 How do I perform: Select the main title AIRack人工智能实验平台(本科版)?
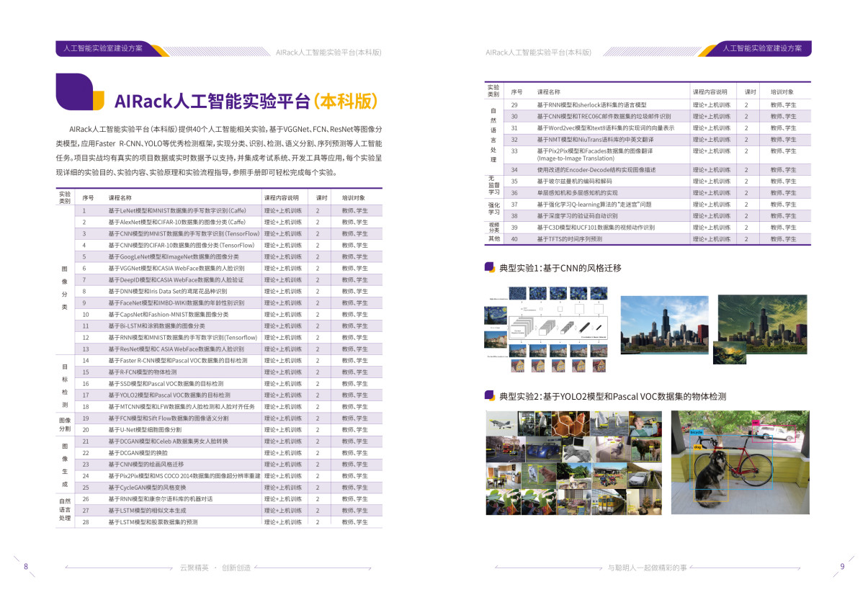[x=246, y=100]
